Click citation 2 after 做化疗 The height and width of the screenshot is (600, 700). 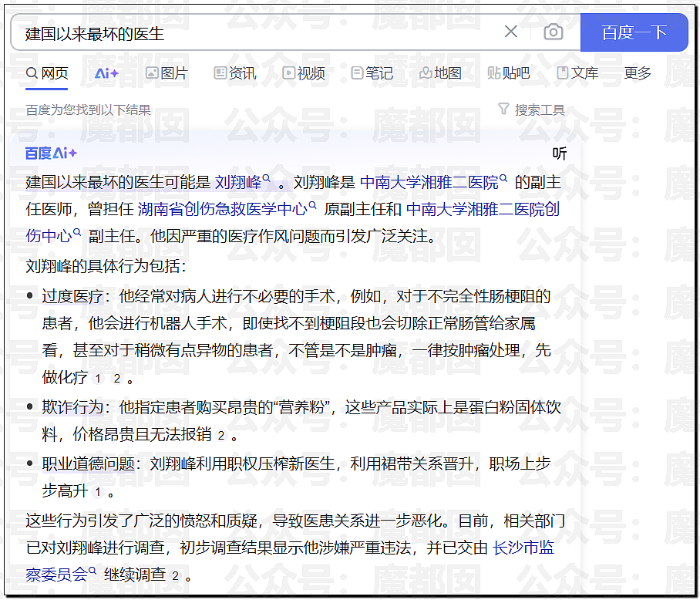pos(117,379)
